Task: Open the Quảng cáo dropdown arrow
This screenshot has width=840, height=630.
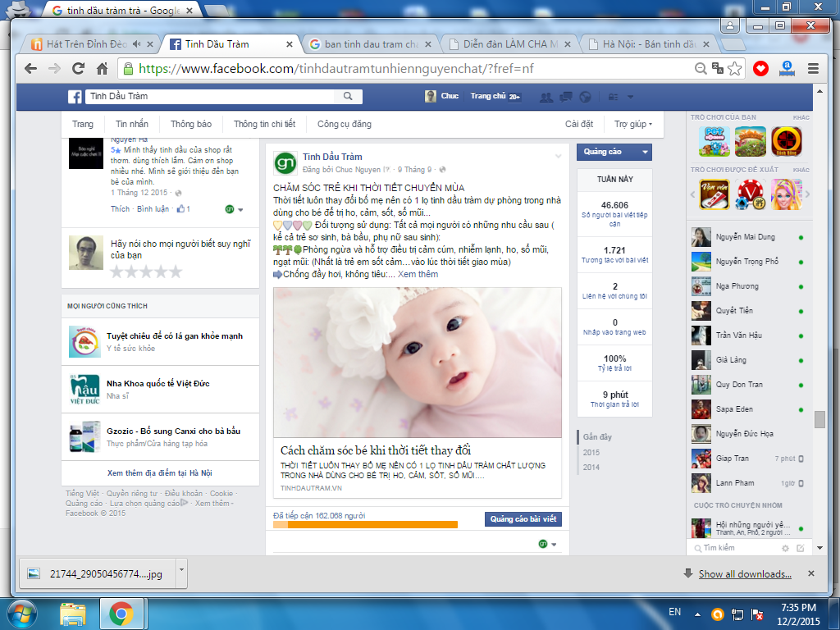Action: (646, 152)
